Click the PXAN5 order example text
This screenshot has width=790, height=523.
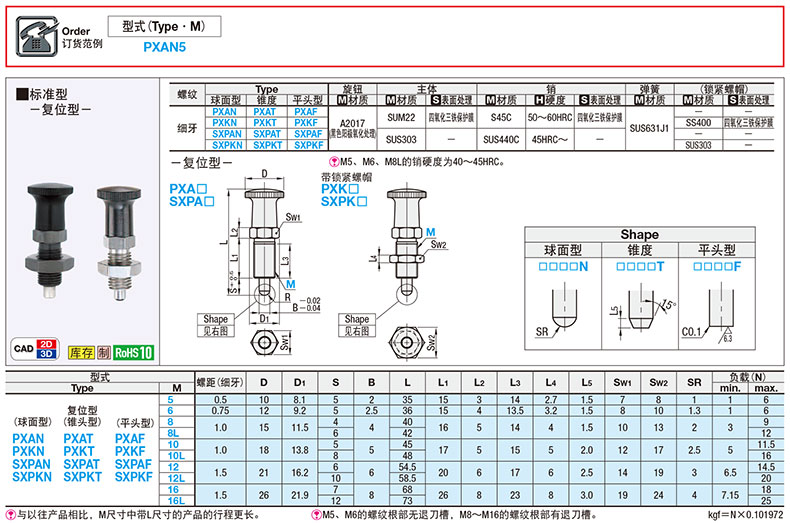(x=163, y=46)
